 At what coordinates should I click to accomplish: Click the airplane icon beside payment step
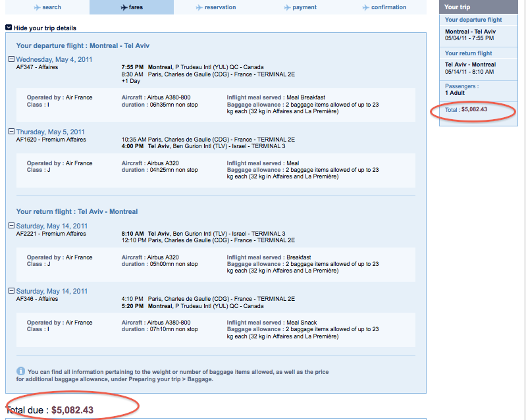click(x=287, y=7)
